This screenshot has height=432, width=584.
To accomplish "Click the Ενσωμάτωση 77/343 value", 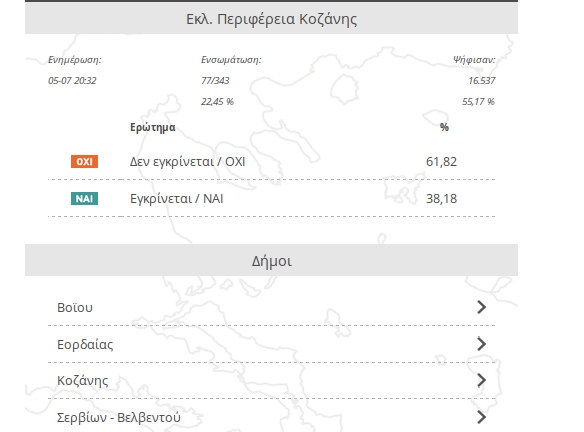I will [215, 80].
